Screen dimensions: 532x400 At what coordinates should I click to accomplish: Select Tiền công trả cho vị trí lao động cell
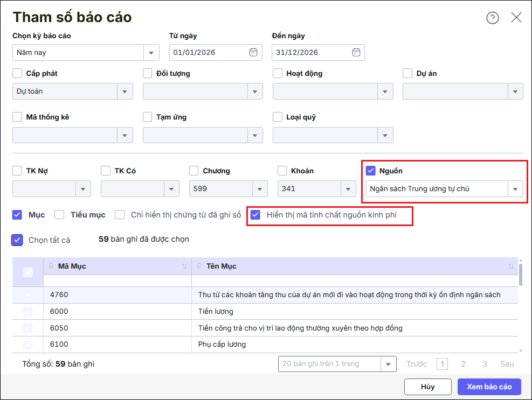[355, 328]
